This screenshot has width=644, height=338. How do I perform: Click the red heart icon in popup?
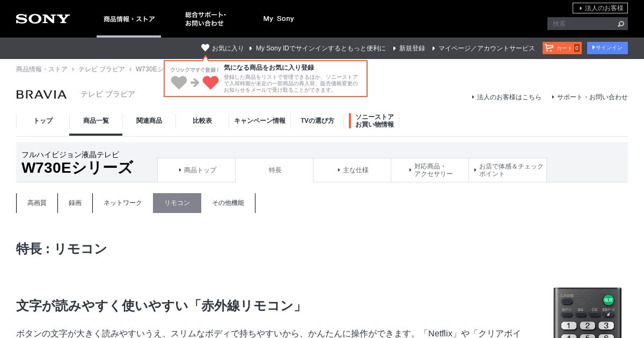[210, 83]
